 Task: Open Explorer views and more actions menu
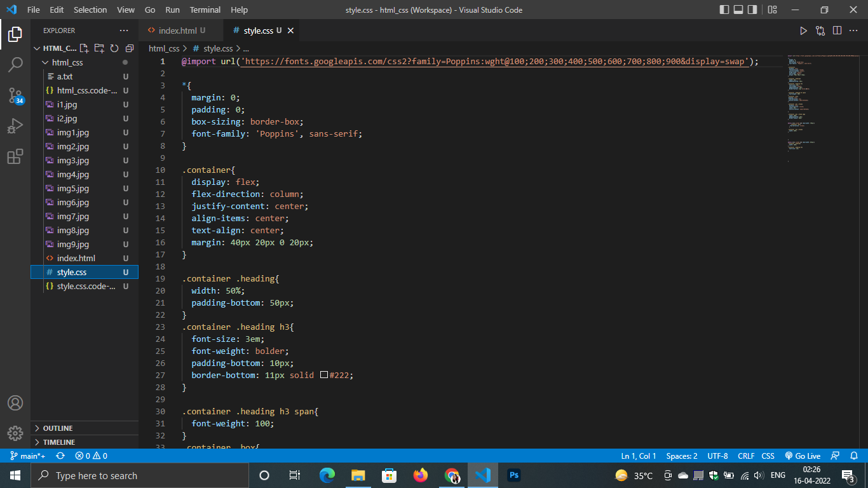(x=124, y=30)
